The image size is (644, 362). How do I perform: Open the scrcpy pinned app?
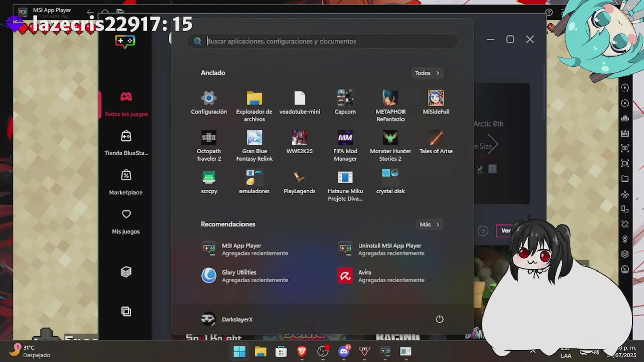209,182
